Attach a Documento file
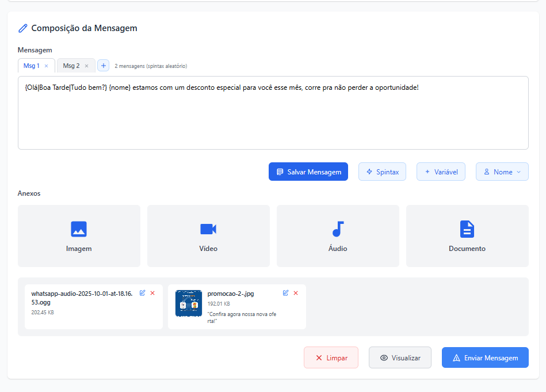Image resolution: width=546 pixels, height=392 pixels. click(467, 235)
